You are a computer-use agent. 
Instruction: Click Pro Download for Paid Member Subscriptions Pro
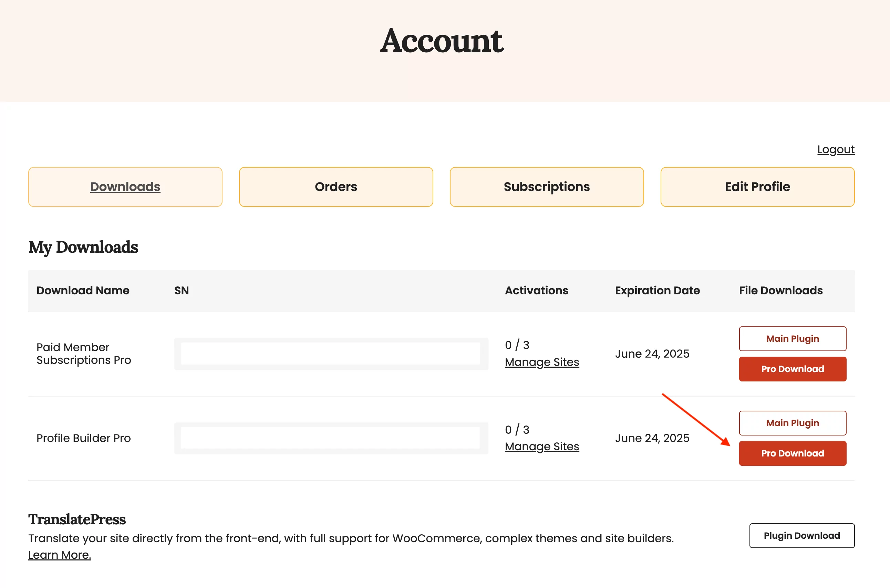793,369
